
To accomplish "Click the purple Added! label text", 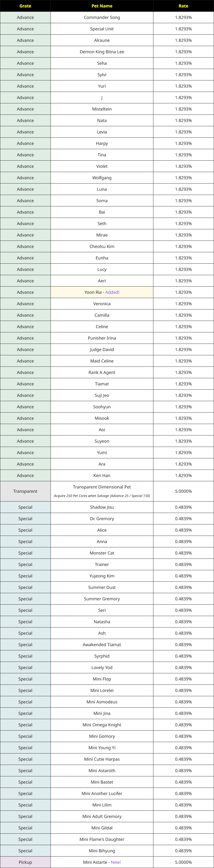I will click(x=112, y=292).
